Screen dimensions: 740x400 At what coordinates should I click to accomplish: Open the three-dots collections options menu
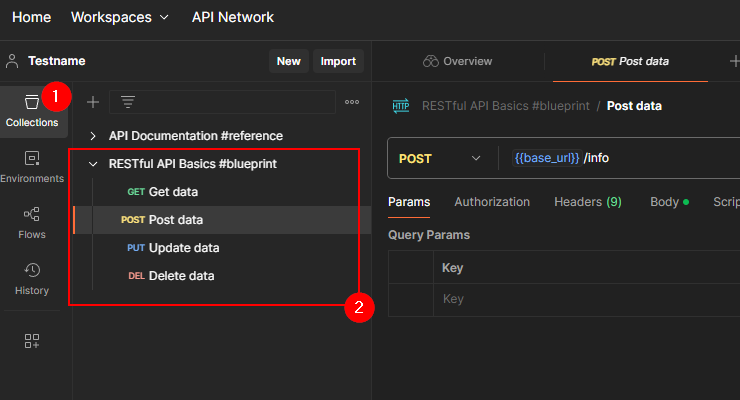(352, 101)
